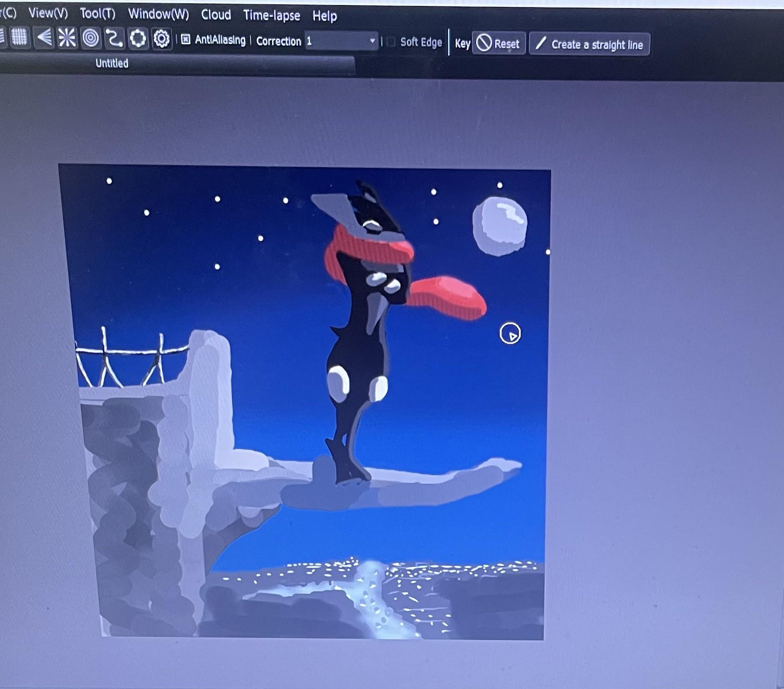Activate the radial snap tool

[x=67, y=38]
